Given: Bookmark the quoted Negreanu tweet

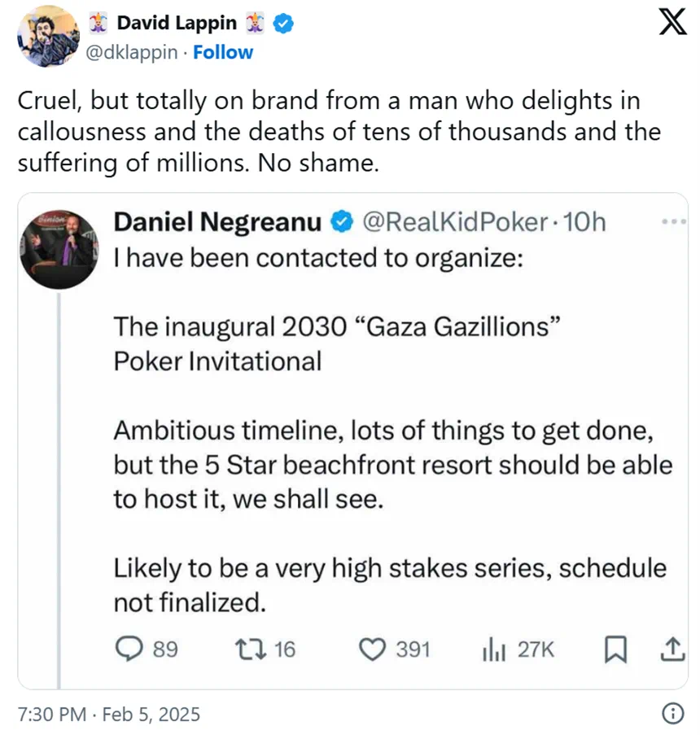Looking at the screenshot, I should (x=615, y=649).
